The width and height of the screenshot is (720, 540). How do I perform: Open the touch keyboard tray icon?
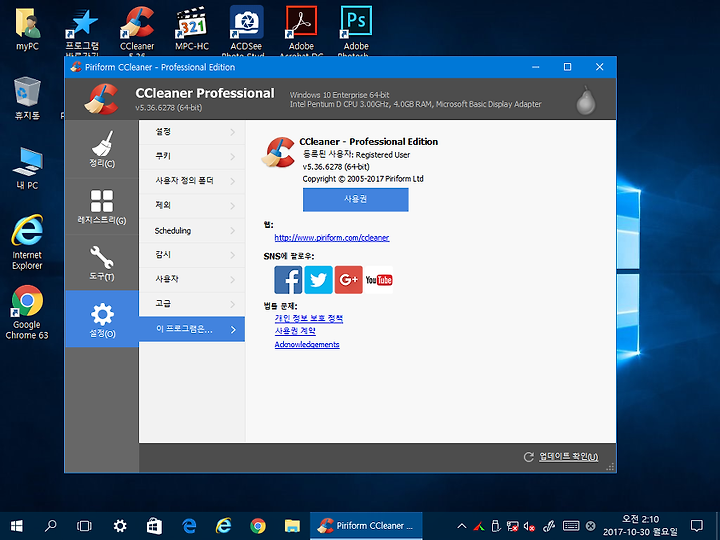pos(571,526)
